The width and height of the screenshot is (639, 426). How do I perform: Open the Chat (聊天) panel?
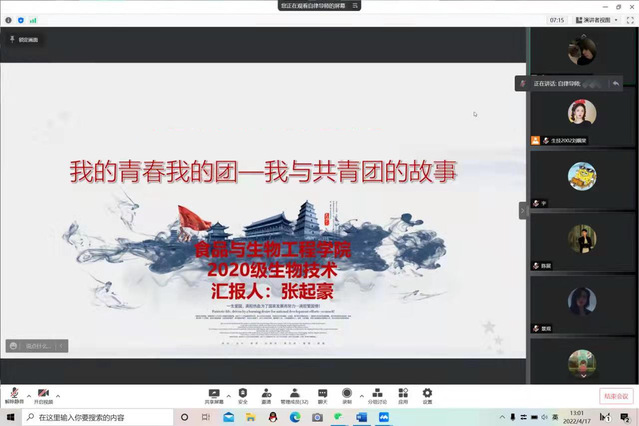point(323,394)
